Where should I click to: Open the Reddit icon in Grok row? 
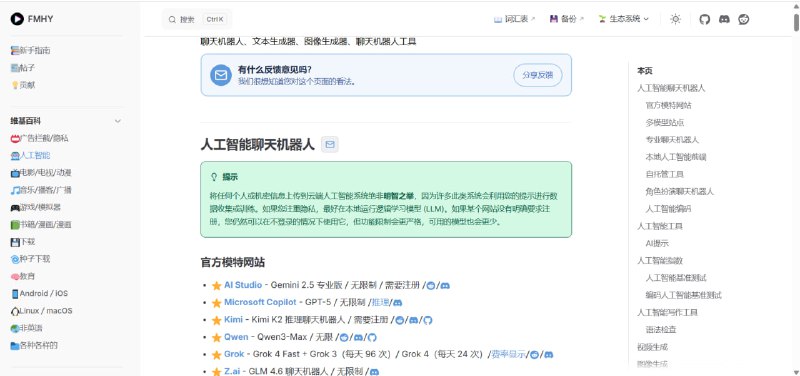[534, 355]
